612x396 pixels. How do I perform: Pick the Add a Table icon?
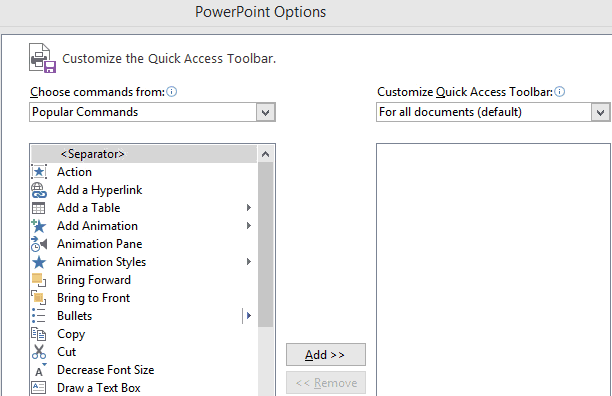point(39,208)
